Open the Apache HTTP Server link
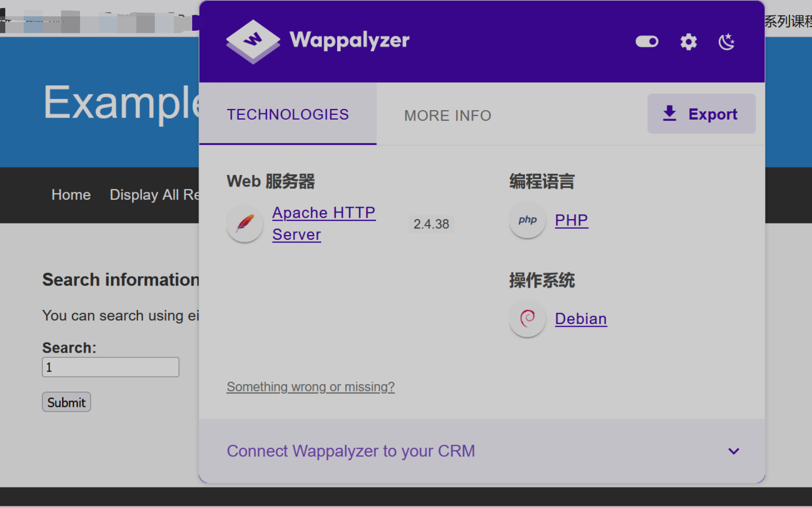 pyautogui.click(x=323, y=223)
